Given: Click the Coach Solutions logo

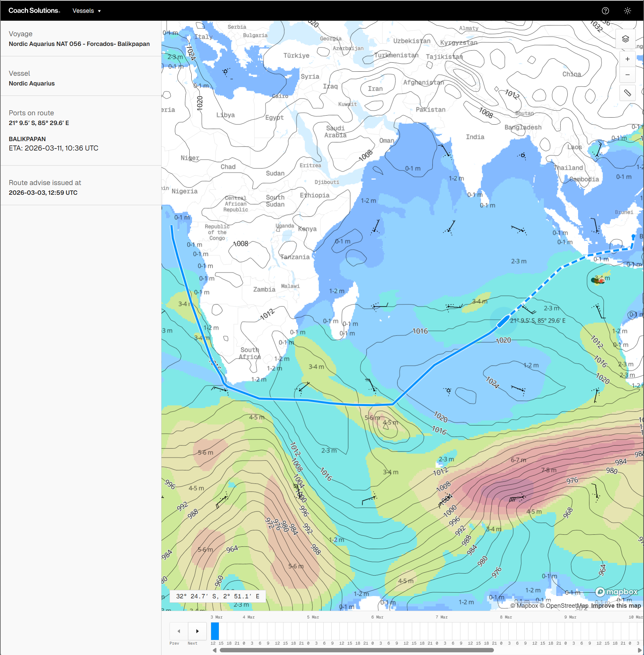Looking at the screenshot, I should [34, 11].
